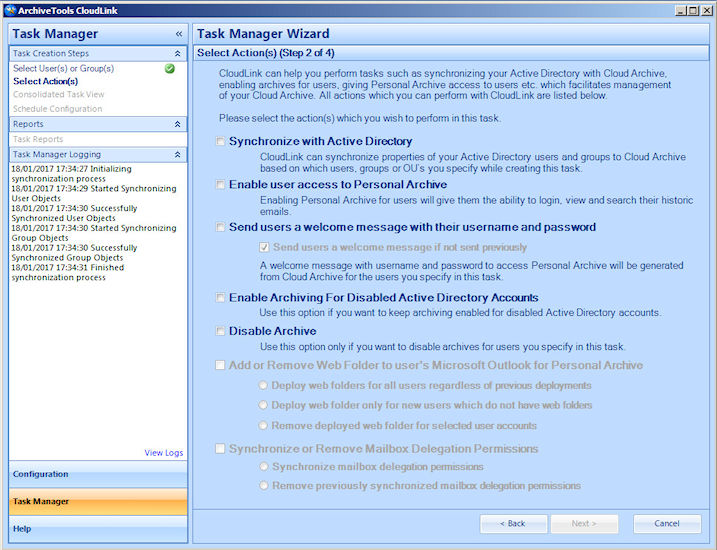Minimize the CloudLink window
The height and width of the screenshot is (550, 717).
[x=681, y=11]
